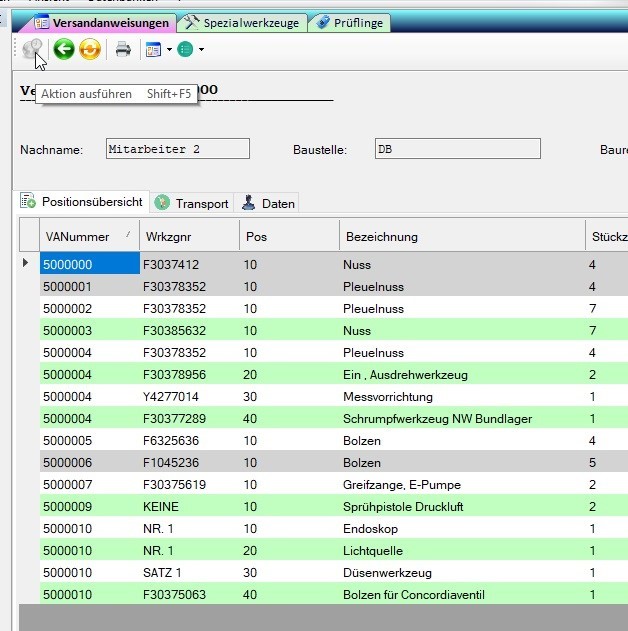This screenshot has width=628, height=631.
Task: Select cell VANummer 5000000
Action: click(x=90, y=263)
